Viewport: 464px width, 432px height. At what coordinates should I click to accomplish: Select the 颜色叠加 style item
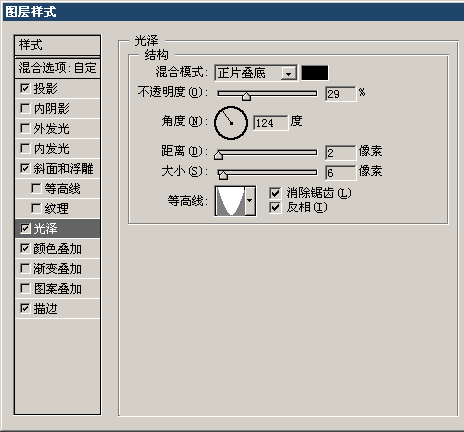click(x=57, y=248)
